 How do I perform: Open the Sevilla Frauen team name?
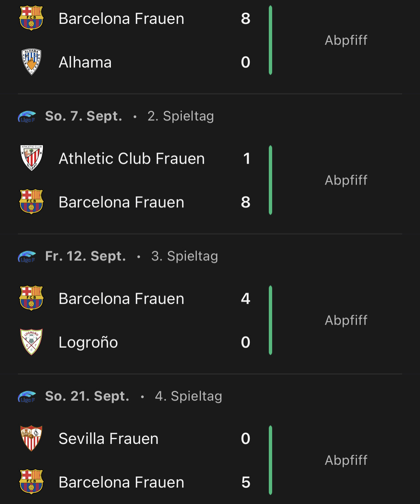click(x=108, y=439)
